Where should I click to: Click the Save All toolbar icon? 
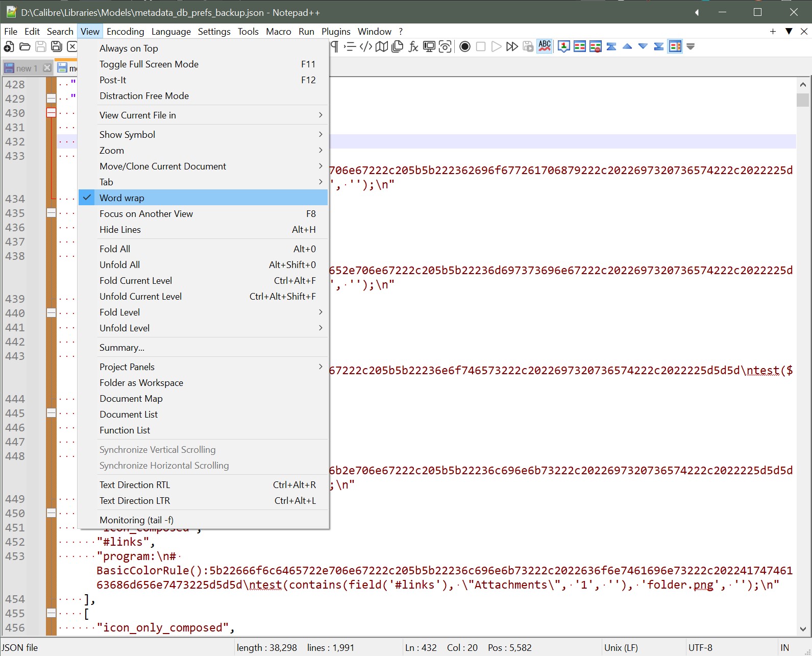tap(57, 47)
